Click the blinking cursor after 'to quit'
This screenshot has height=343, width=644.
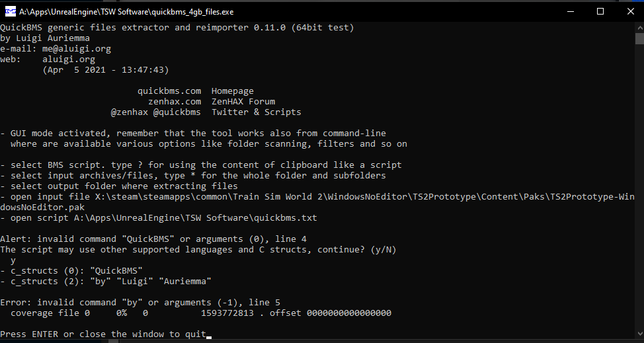[x=209, y=335]
